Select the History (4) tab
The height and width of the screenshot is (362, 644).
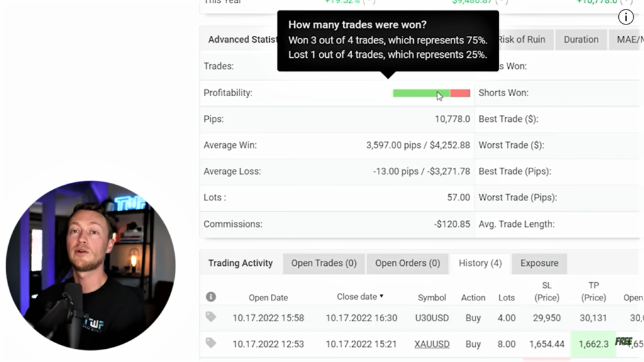tap(480, 263)
